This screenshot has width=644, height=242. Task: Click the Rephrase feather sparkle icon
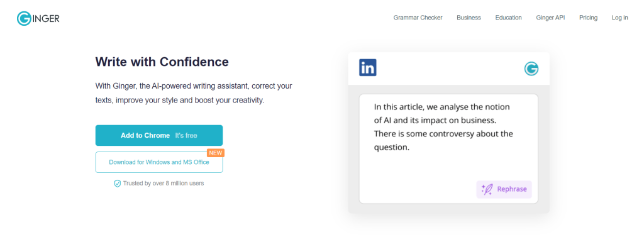click(x=487, y=189)
